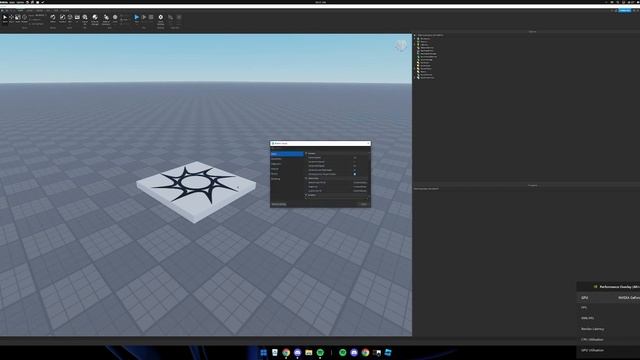Activate the Rotate tool

click(24, 18)
